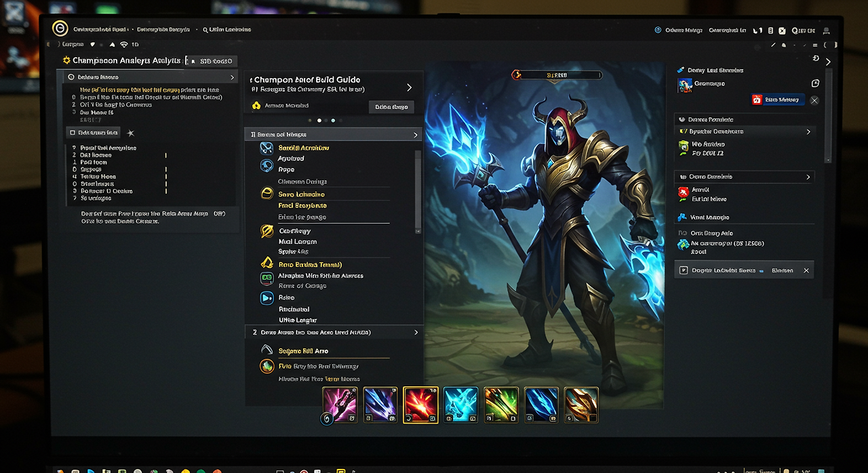
Task: Select the cyan pagination dot under Build Guide
Action: point(332,120)
